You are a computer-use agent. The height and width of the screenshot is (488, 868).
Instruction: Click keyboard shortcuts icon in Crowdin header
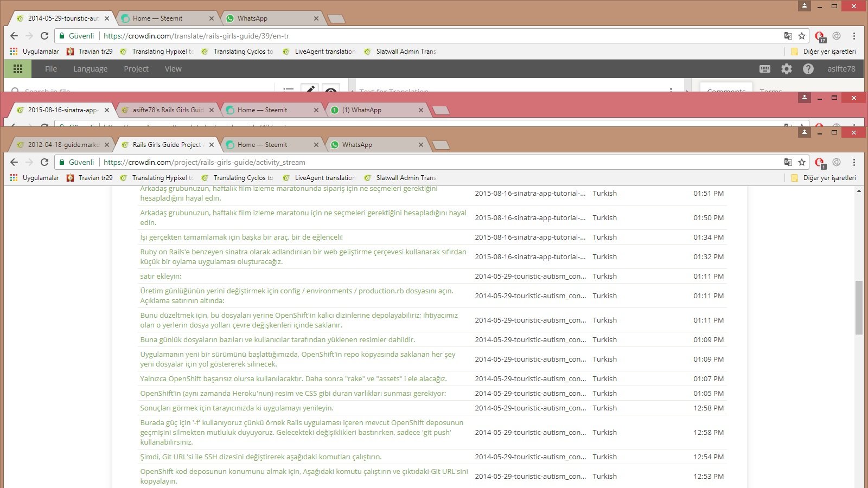[x=765, y=69]
